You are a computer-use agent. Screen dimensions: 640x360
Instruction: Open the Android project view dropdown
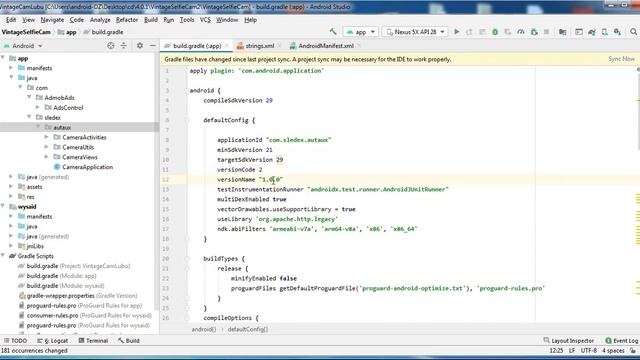tap(23, 46)
